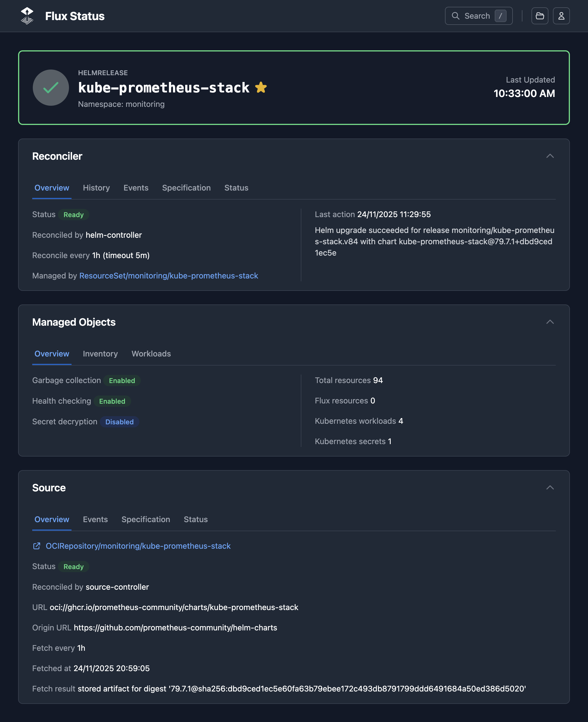Collapse the Source panel
This screenshot has height=722, width=588.
coord(550,488)
